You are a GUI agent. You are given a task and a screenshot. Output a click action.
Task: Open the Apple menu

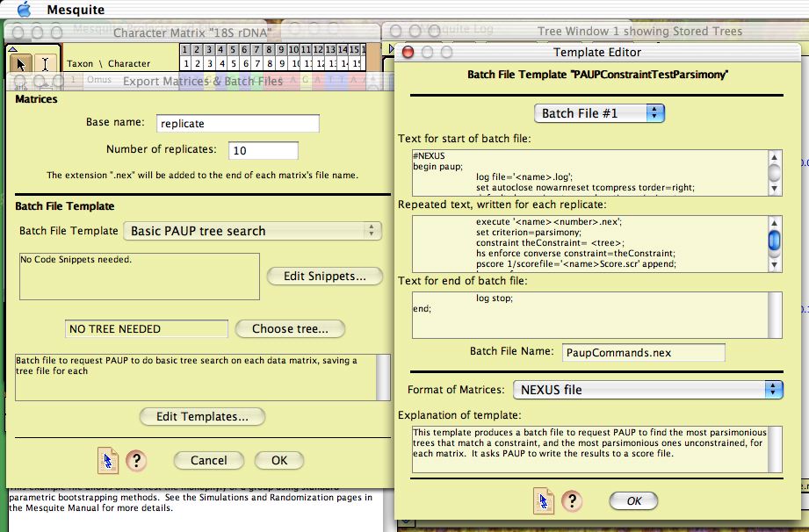click(24, 10)
